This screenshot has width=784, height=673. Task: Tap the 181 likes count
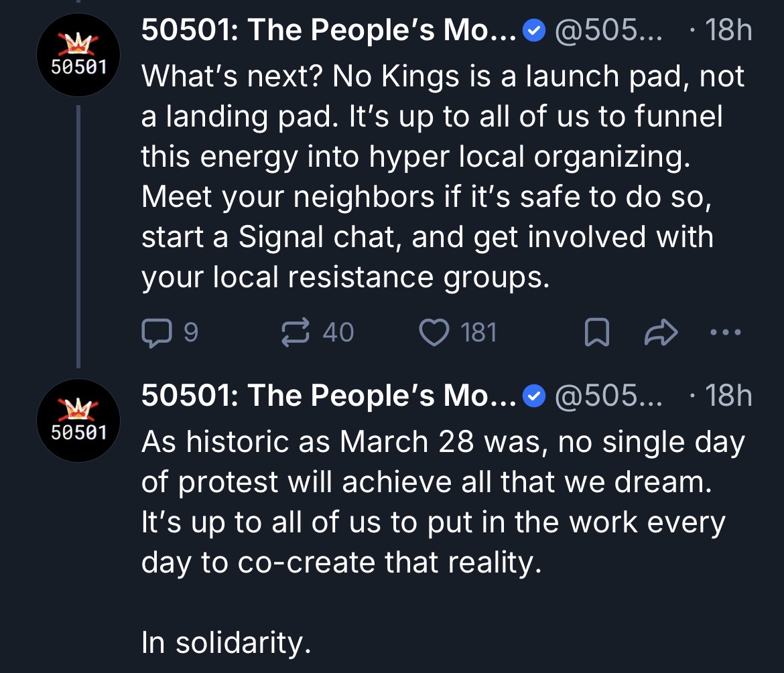[479, 332]
